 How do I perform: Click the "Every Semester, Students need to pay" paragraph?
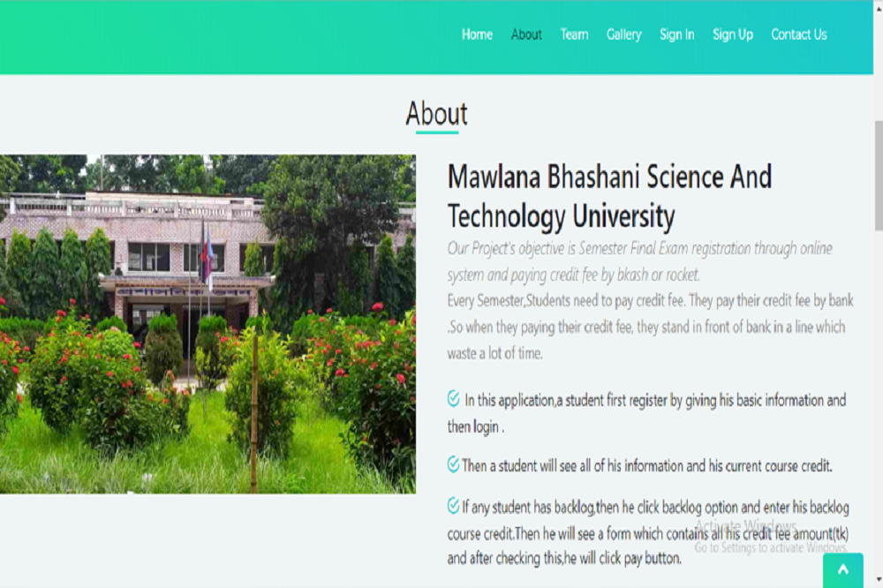pos(650,327)
